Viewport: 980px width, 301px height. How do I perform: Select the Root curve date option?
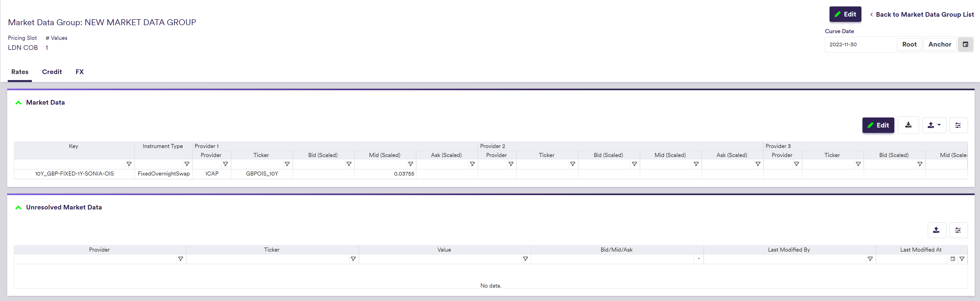click(909, 44)
